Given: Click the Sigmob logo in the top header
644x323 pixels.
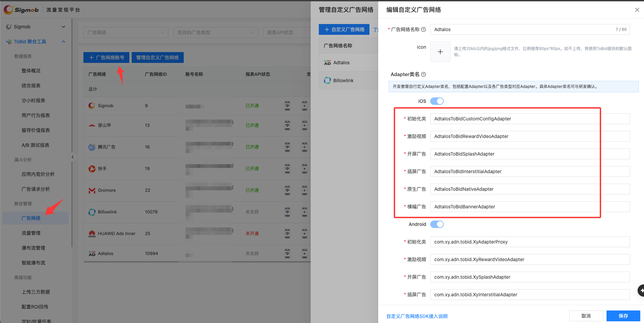Looking at the screenshot, I should click(21, 10).
